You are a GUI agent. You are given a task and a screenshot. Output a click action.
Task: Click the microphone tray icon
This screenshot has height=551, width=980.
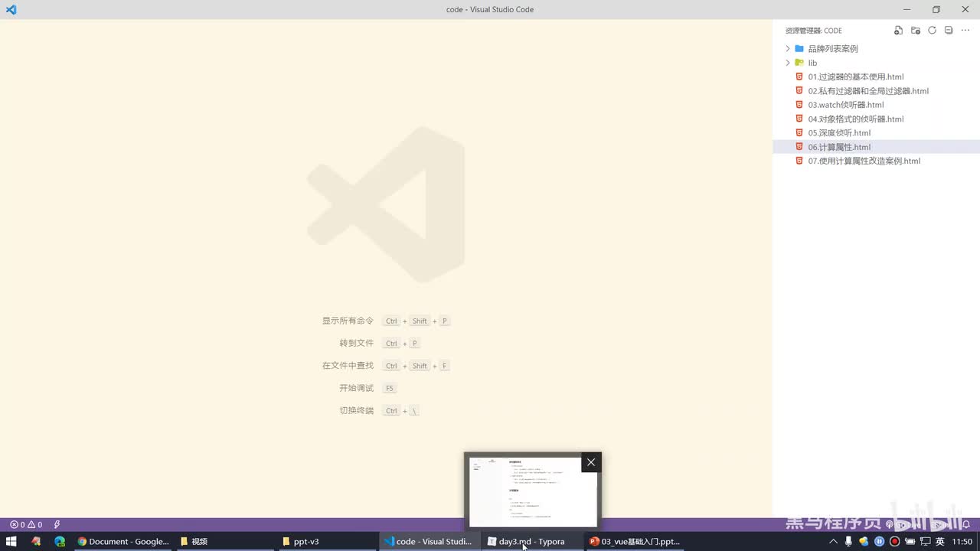[x=849, y=541]
